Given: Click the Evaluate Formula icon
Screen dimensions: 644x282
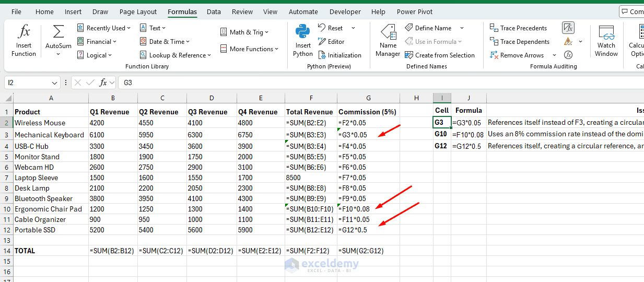Looking at the screenshot, I should click(x=568, y=55).
